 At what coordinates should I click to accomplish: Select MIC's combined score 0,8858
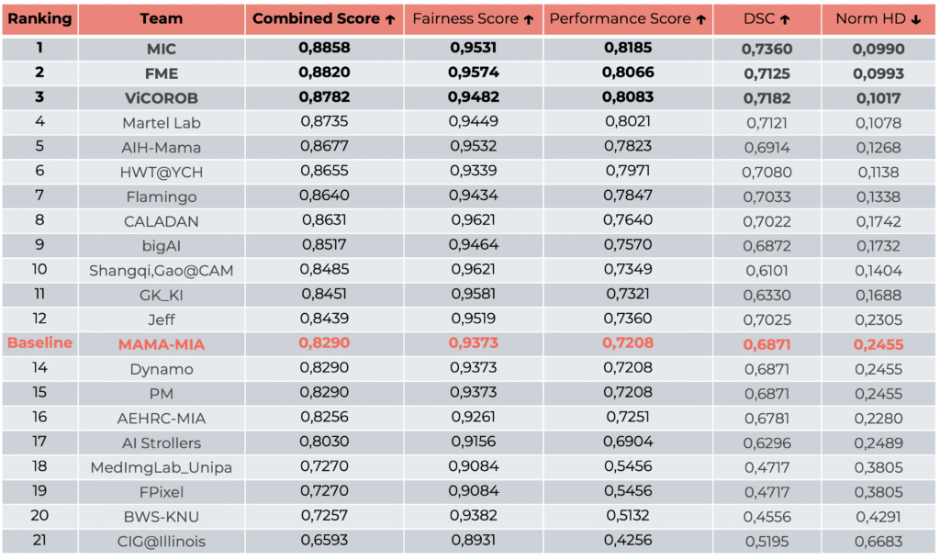pos(324,50)
